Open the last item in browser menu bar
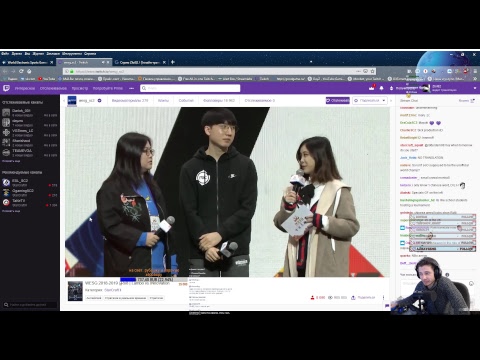The width and height of the screenshot is (480, 360). pyautogui.click(x=90, y=53)
